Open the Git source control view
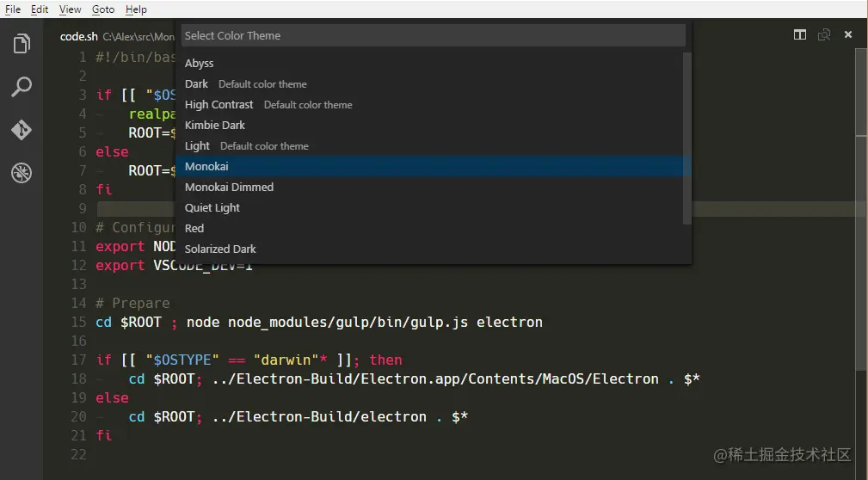Viewport: 868px width, 480px height. coord(22,130)
